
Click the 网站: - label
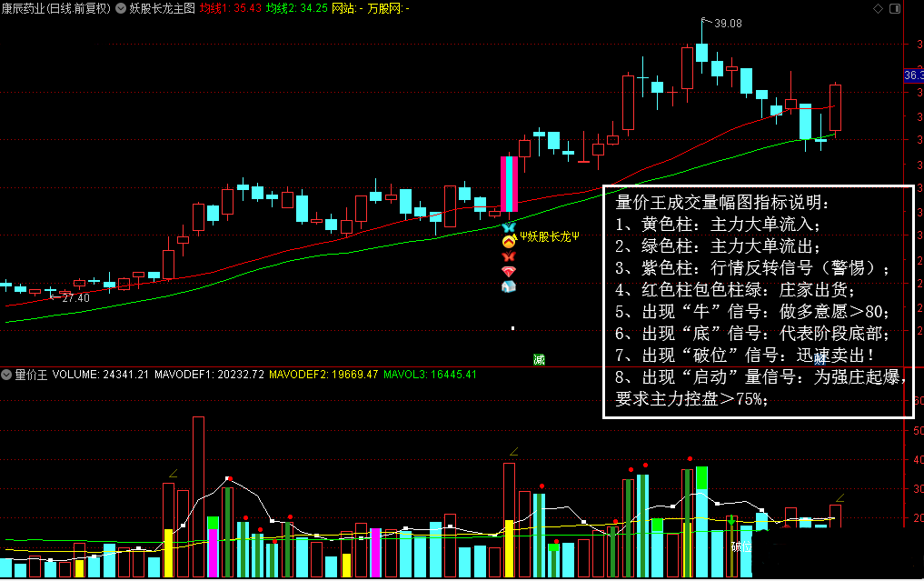(348, 8)
